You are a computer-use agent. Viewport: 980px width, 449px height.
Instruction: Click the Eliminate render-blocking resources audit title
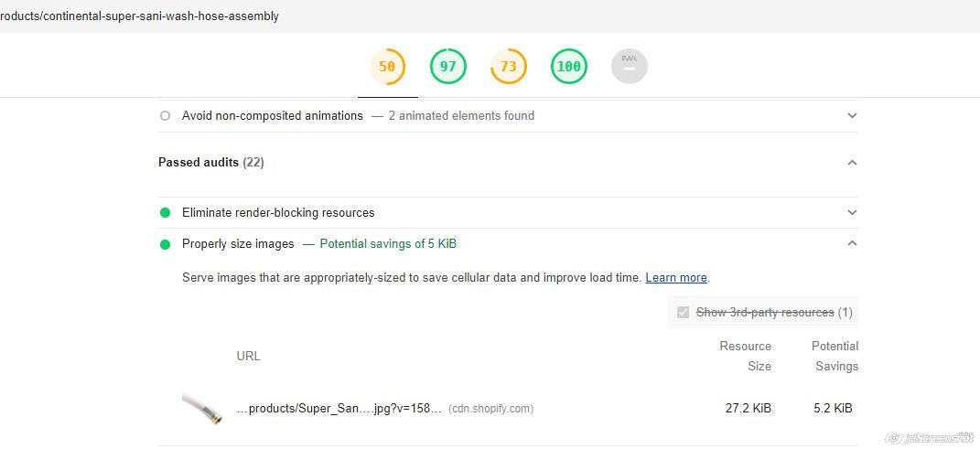(278, 213)
